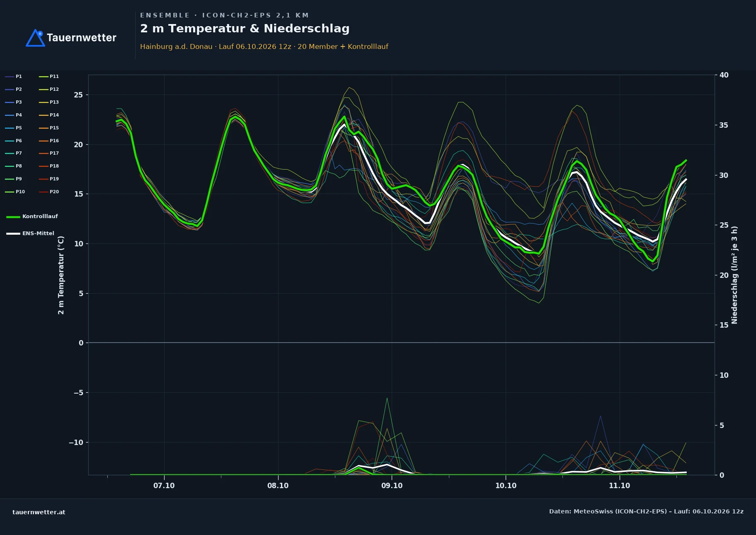The width and height of the screenshot is (756, 535).
Task: Click the Tauernwetter brand name text
Action: (x=82, y=38)
